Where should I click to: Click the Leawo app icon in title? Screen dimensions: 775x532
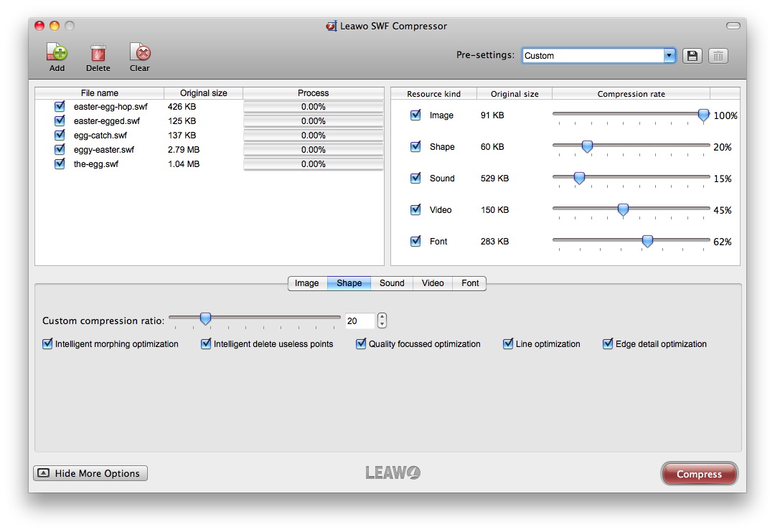[x=331, y=27]
